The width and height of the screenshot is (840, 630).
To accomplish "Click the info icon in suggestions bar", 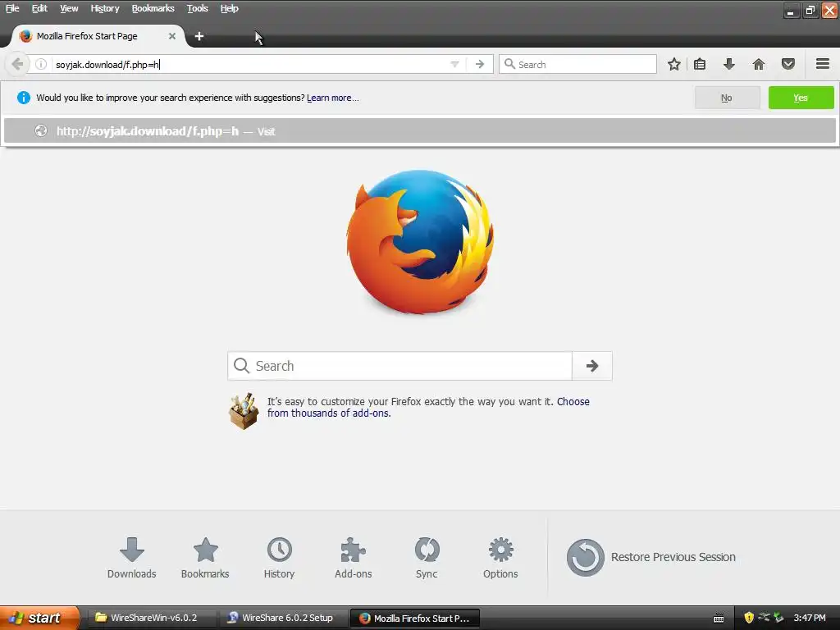I will (24, 98).
